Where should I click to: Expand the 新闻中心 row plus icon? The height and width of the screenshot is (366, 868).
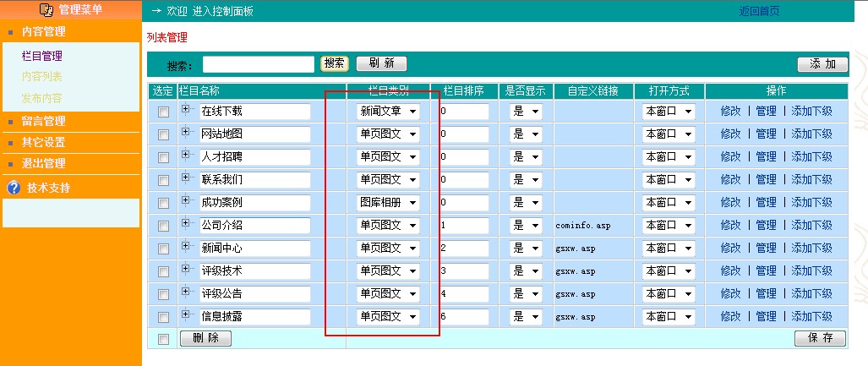[x=185, y=246]
